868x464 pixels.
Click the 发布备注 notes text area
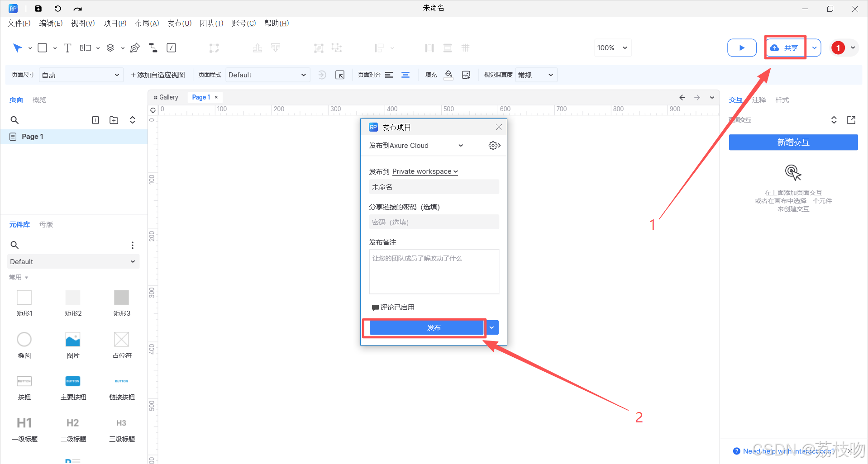(434, 272)
